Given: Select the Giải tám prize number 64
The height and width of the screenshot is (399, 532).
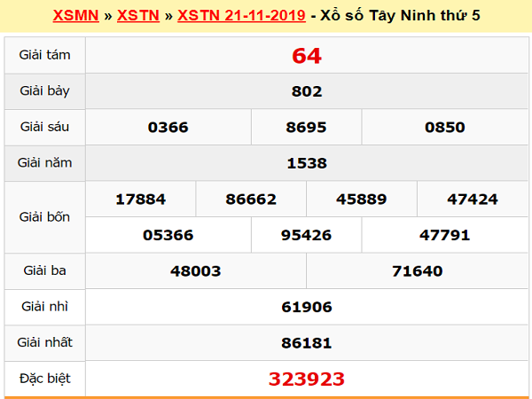Looking at the screenshot, I should pyautogui.click(x=307, y=56).
